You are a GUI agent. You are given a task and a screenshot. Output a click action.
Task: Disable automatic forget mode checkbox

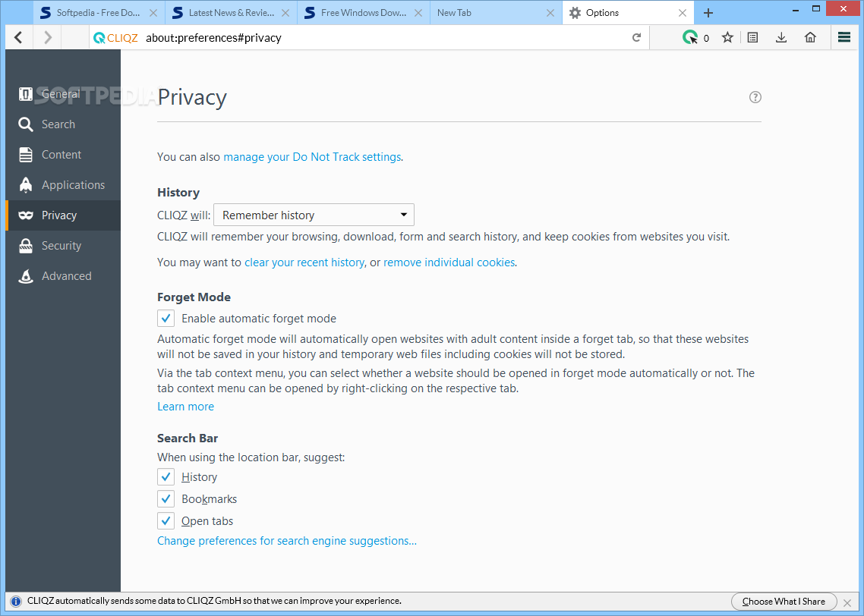click(x=166, y=318)
